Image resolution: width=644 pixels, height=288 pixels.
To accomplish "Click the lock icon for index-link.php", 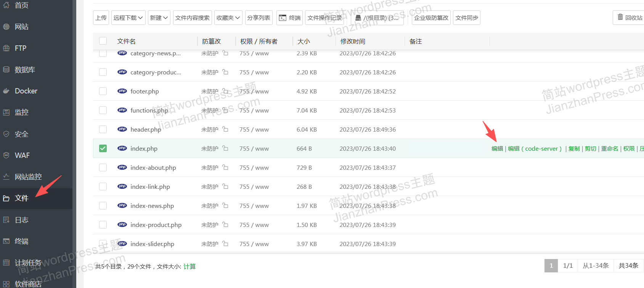I will (225, 187).
